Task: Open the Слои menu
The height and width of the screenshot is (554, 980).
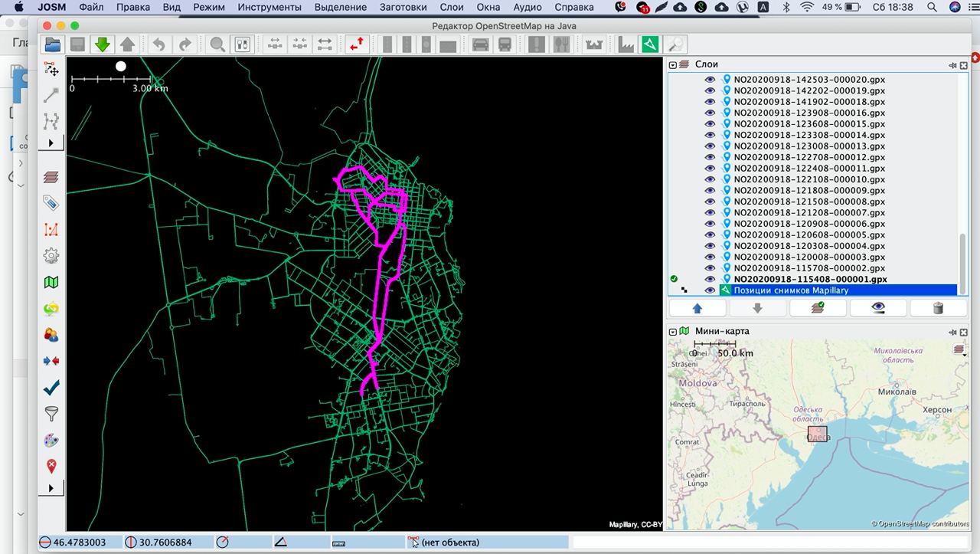Action: click(452, 7)
